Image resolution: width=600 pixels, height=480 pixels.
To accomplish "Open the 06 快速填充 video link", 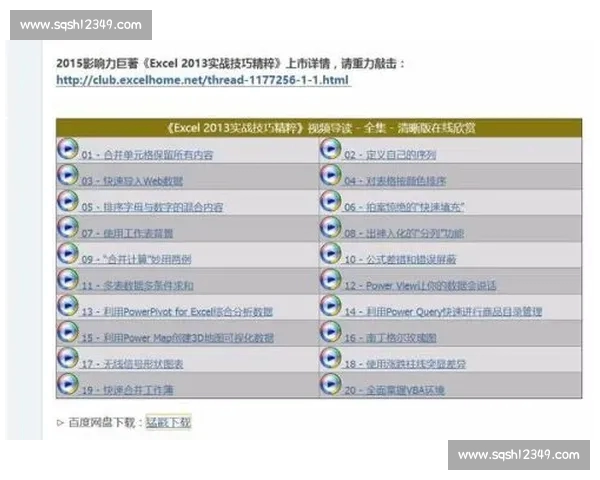I will coord(404,207).
